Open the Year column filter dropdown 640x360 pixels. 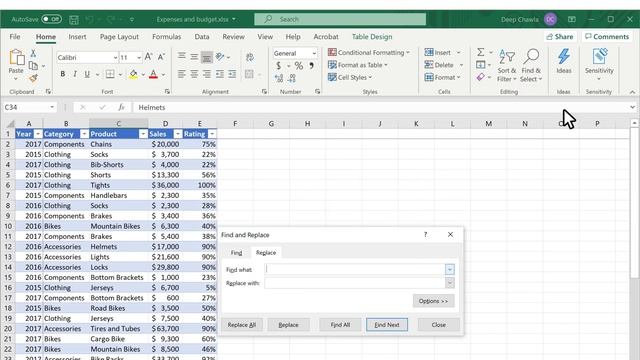point(38,134)
